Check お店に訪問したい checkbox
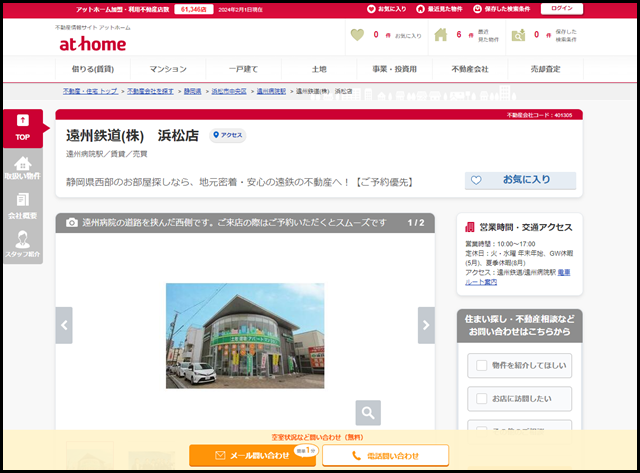 pos(482,398)
